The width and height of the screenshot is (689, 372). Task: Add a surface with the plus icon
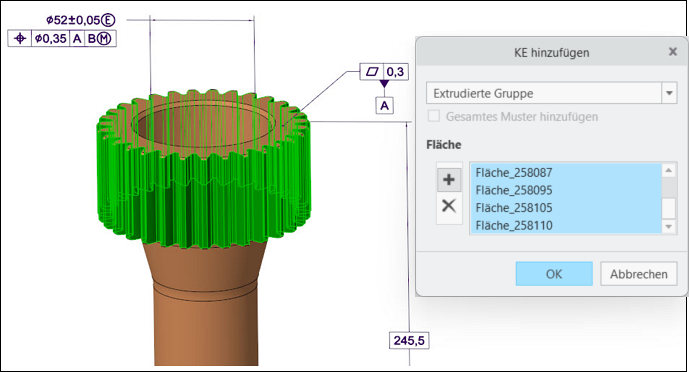click(x=449, y=180)
